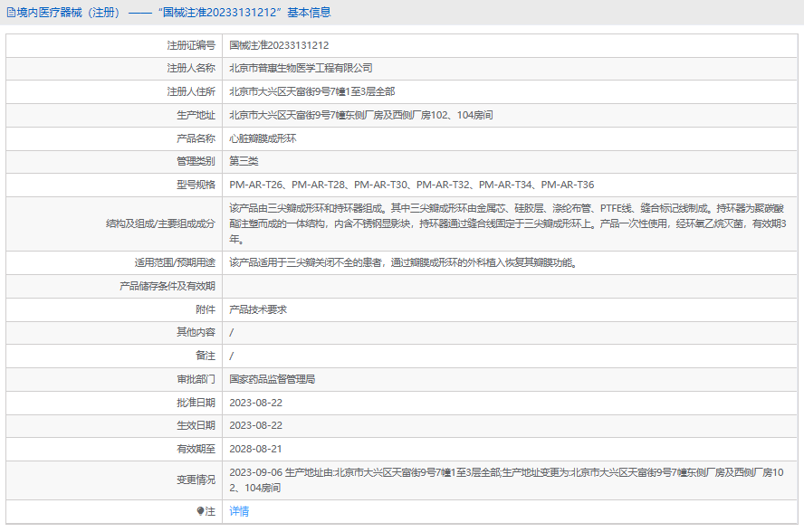The width and height of the screenshot is (804, 532).
Task: Click the structure description starting 该产品由三尖瓣成形环
Action: pyautogui.click(x=508, y=224)
